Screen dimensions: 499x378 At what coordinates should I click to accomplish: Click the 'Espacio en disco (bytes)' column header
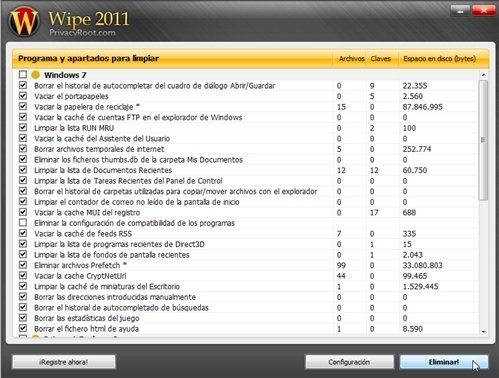coord(439,59)
